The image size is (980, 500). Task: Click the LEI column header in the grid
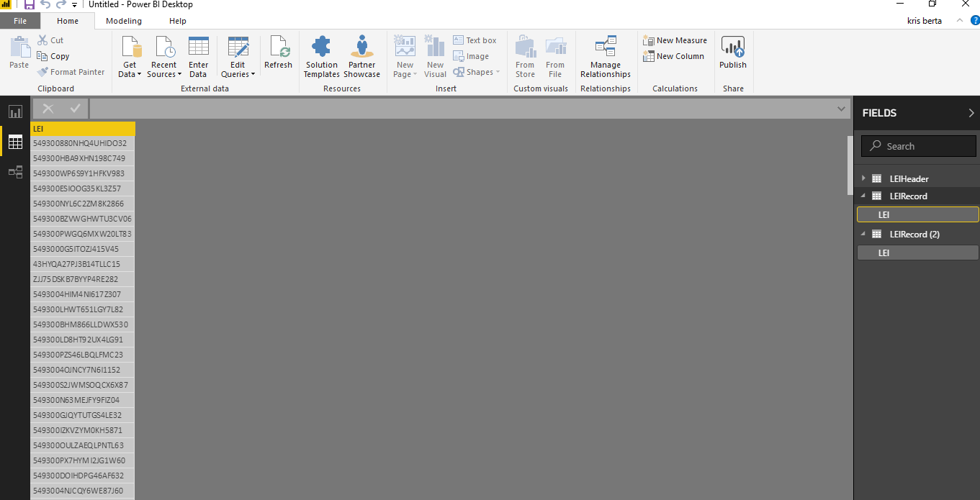pyautogui.click(x=83, y=129)
